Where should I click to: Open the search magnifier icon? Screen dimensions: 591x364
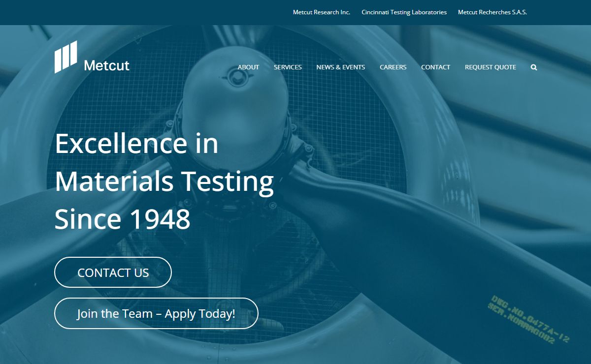[534, 67]
